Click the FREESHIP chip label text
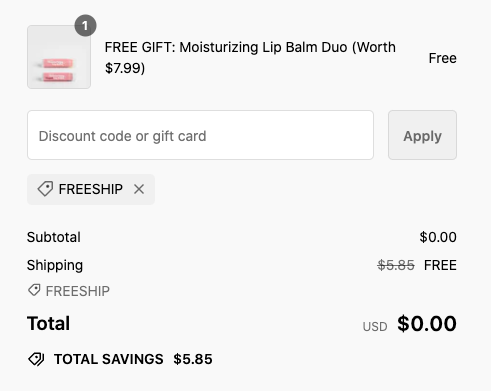The height and width of the screenshot is (391, 491). point(91,189)
